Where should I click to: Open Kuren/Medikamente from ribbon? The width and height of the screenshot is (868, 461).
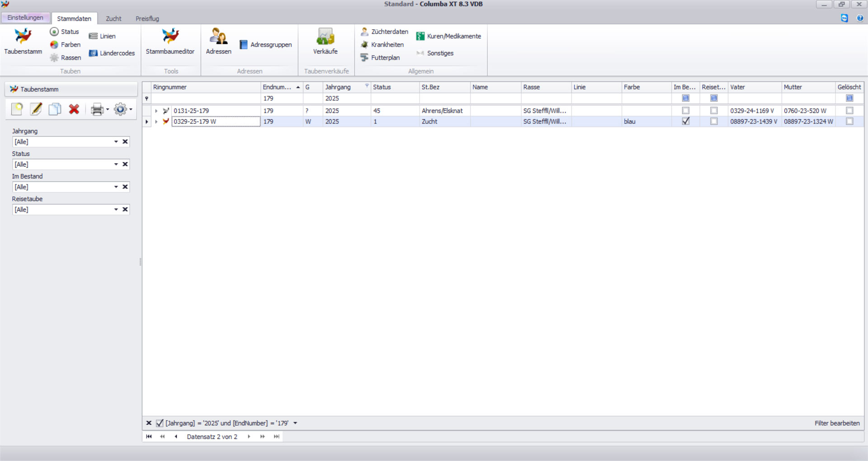click(x=448, y=36)
